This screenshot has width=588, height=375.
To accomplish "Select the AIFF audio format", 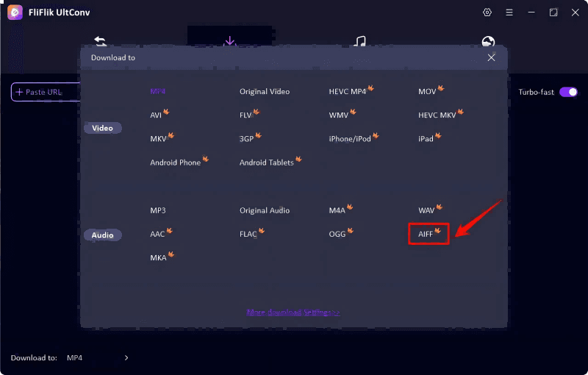I will pyautogui.click(x=426, y=234).
